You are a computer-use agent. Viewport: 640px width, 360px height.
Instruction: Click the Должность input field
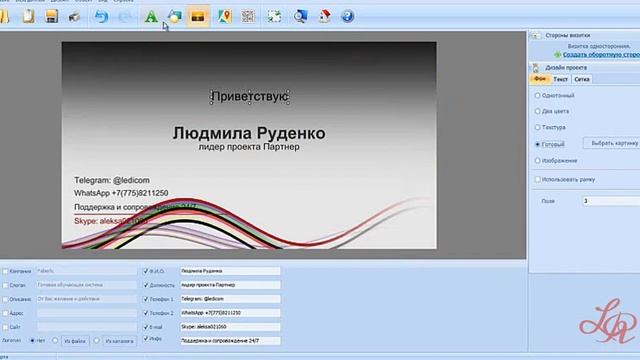point(230,285)
